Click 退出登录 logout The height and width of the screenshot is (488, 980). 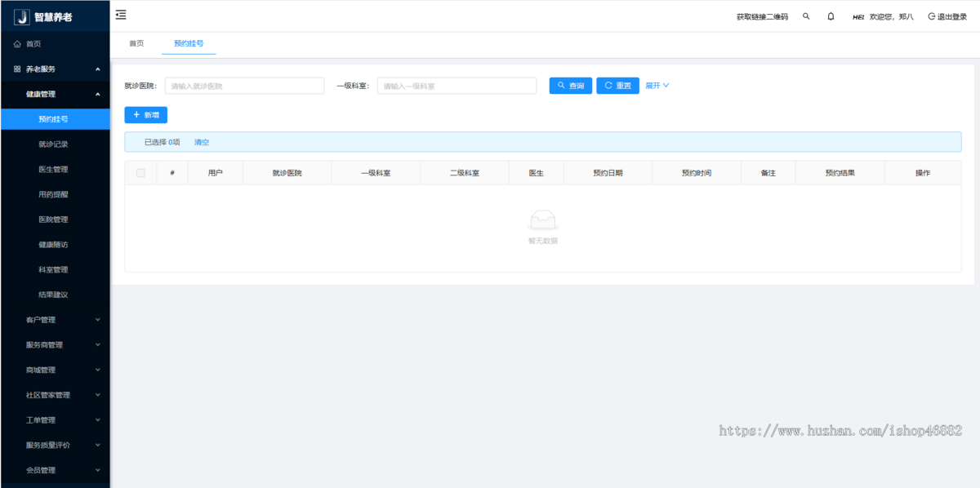pos(947,16)
